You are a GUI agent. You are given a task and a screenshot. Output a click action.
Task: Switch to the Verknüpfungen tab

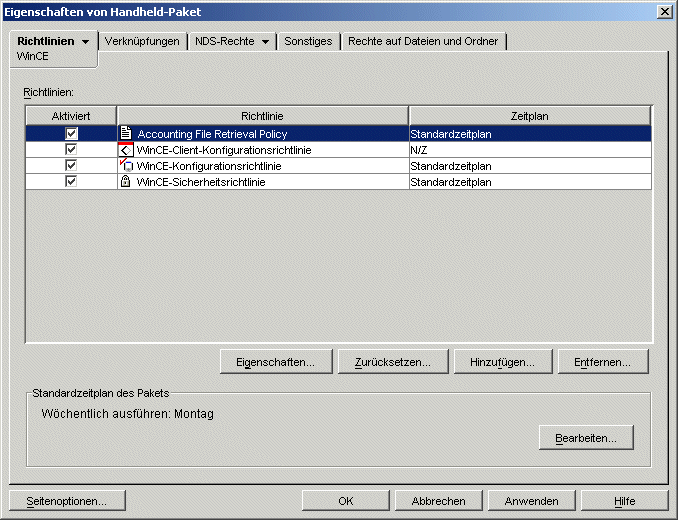point(142,41)
